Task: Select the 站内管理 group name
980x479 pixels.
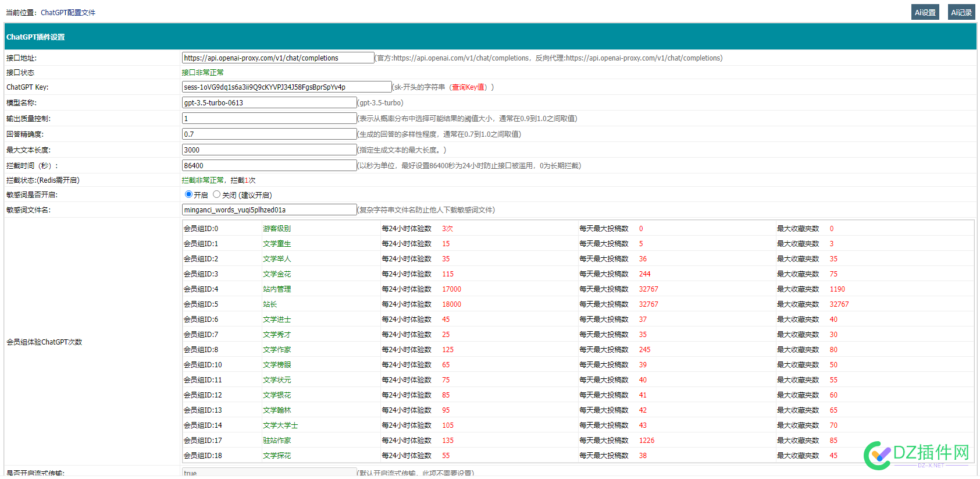Action: coord(277,289)
